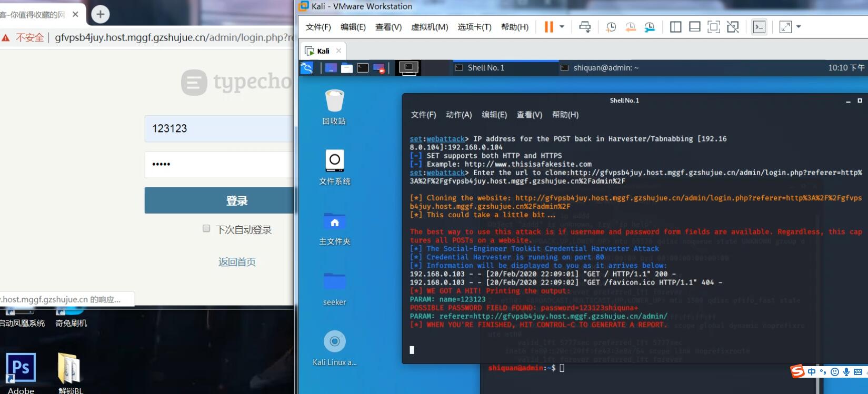Open screen recorder icon in Kali panel

(x=379, y=67)
